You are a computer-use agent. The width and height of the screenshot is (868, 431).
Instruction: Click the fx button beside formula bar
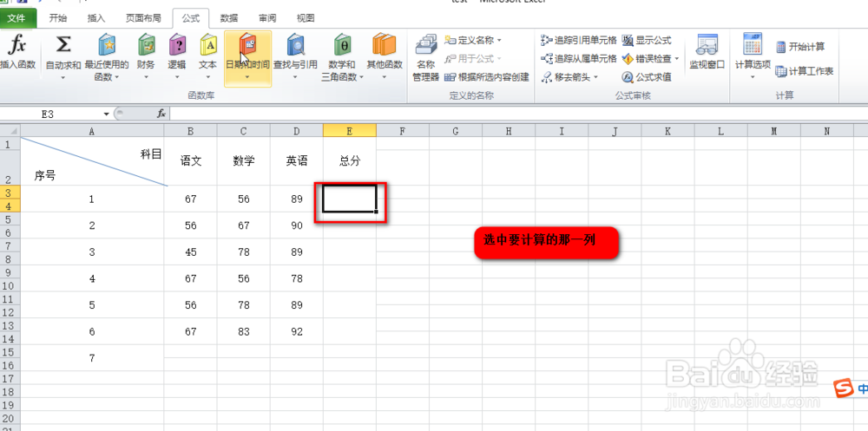pyautogui.click(x=161, y=114)
